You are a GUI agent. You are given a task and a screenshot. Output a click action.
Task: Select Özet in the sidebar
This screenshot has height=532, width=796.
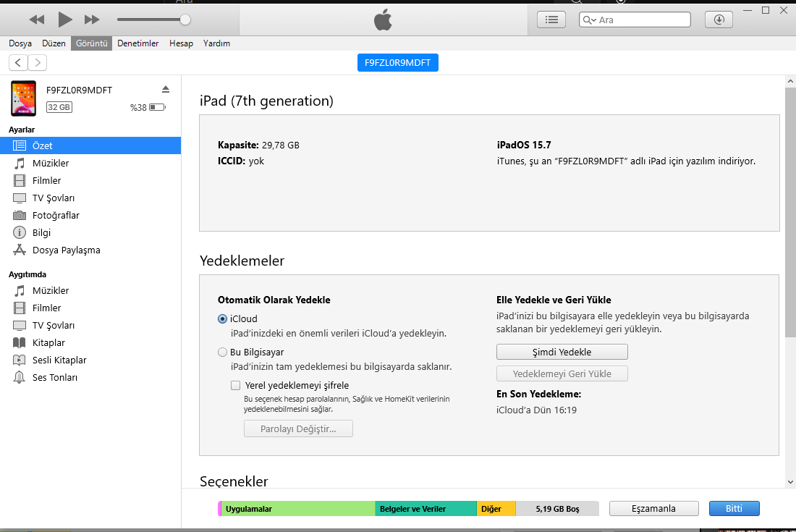(90, 145)
